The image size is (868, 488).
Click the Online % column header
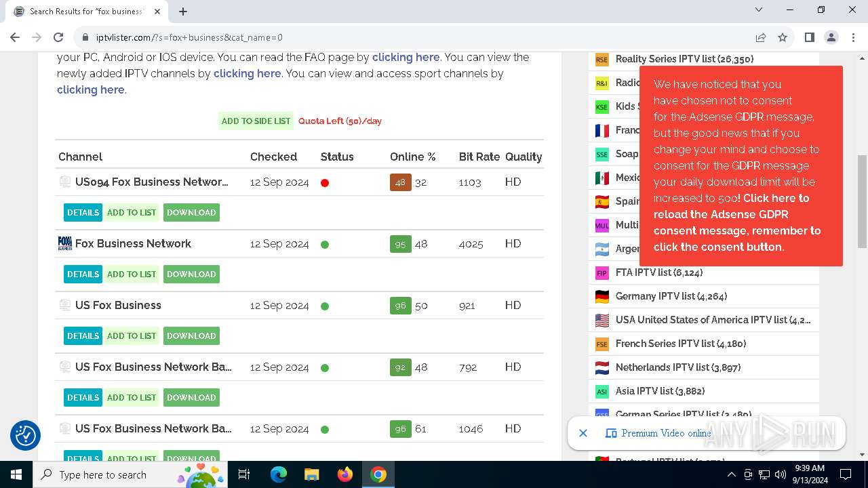[x=412, y=157]
